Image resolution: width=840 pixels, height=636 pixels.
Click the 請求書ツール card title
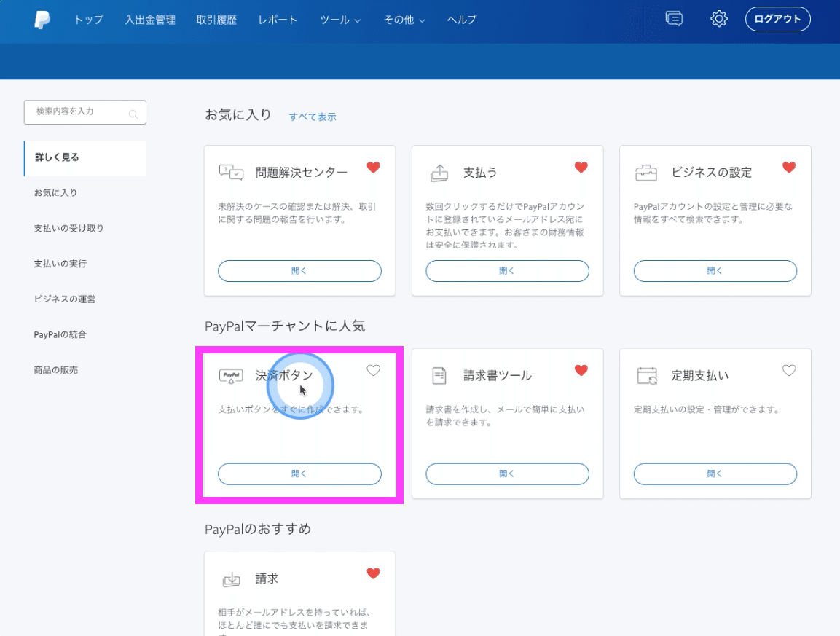coord(498,376)
